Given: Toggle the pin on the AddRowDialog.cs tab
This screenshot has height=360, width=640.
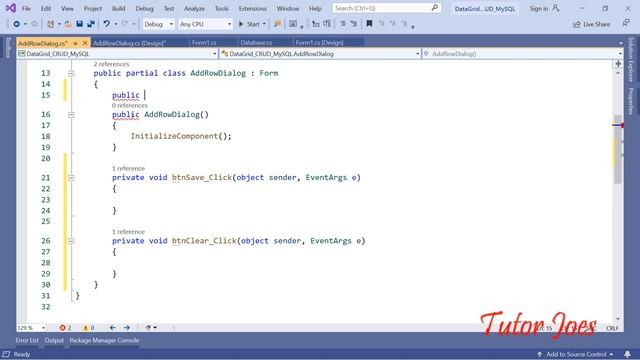Looking at the screenshot, I should [76, 43].
